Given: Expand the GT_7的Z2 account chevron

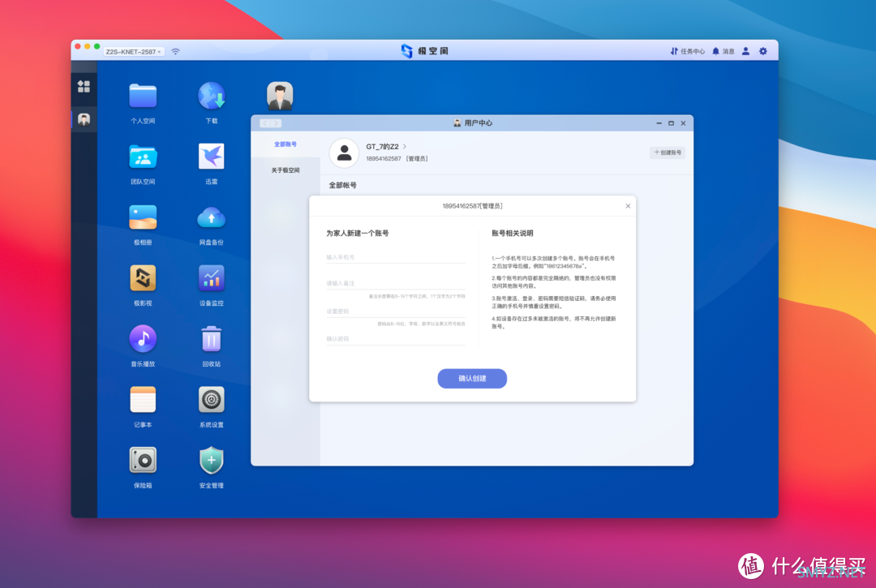Looking at the screenshot, I should (405, 146).
